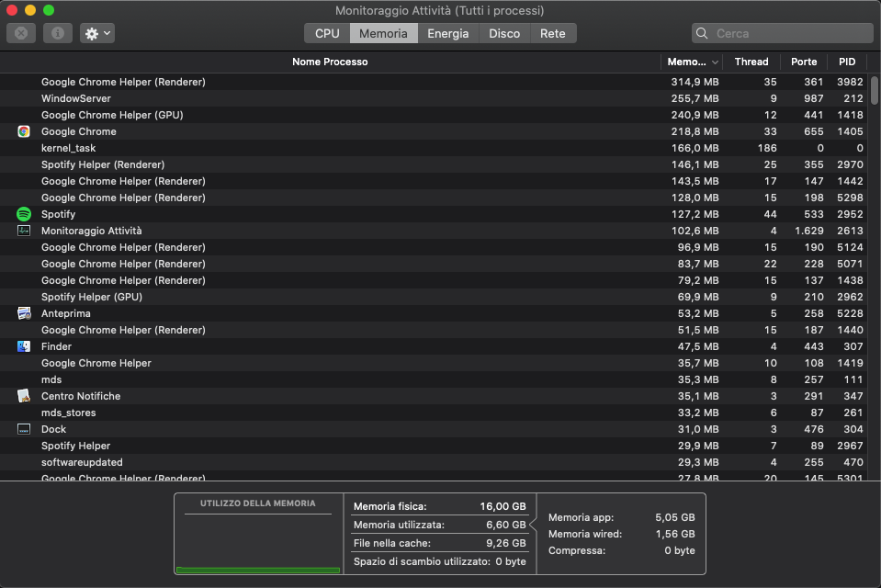Click the Monitoraggio Attività process name
The image size is (881, 588).
[92, 231]
